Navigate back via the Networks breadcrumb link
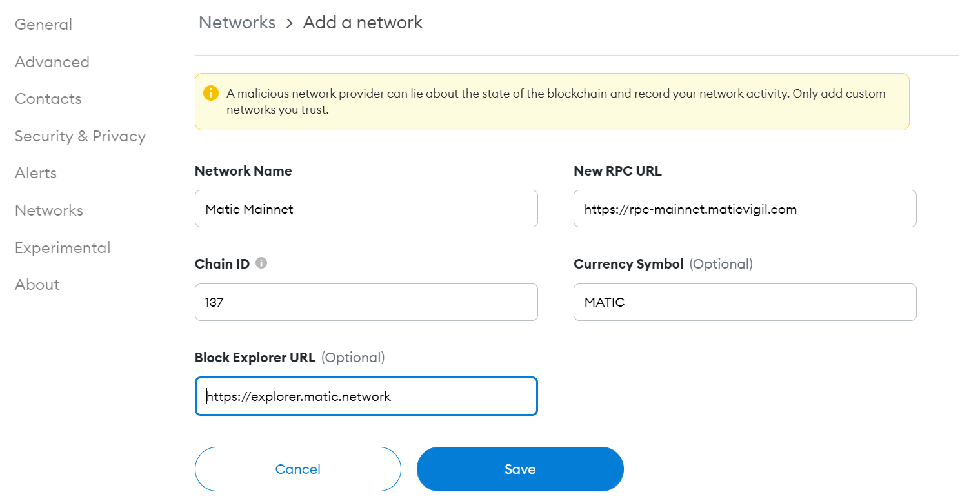This screenshot has height=503, width=980. (x=237, y=23)
